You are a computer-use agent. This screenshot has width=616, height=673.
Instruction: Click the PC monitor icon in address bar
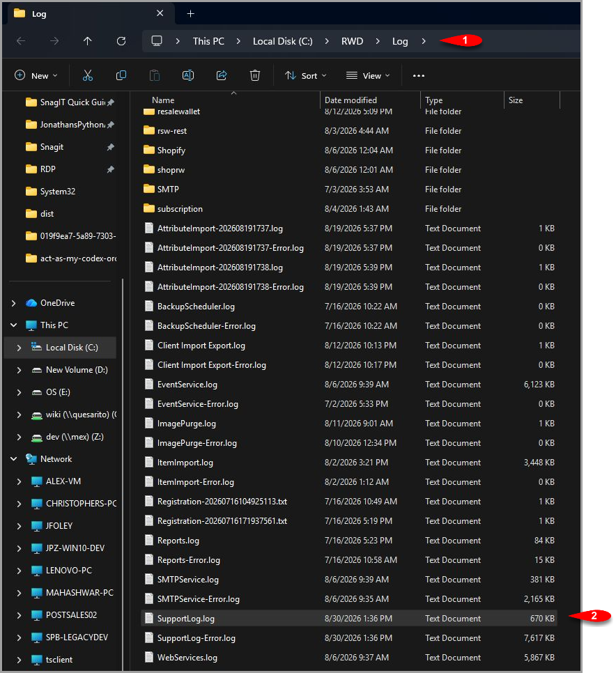(x=157, y=41)
